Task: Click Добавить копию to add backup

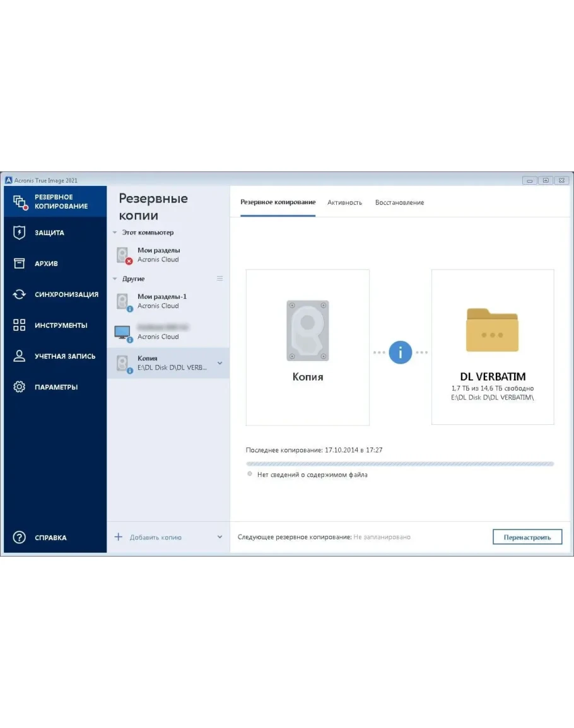Action: point(155,538)
